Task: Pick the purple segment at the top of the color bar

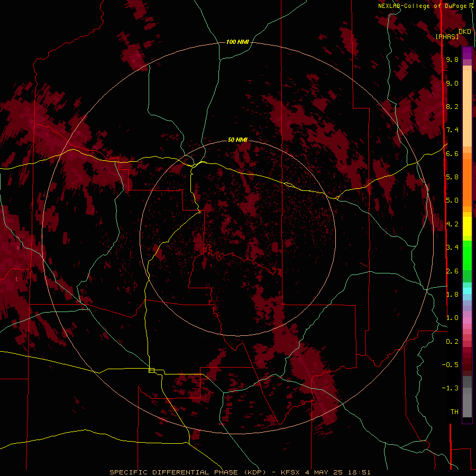Action: [x=467, y=53]
